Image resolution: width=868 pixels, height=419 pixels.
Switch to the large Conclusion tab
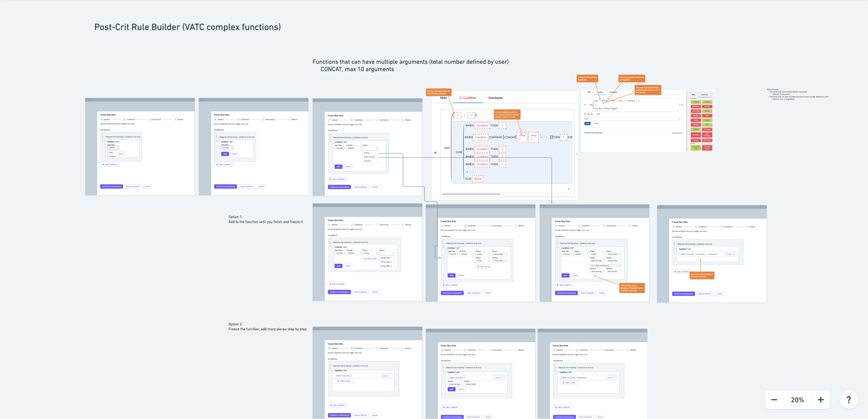[495, 98]
